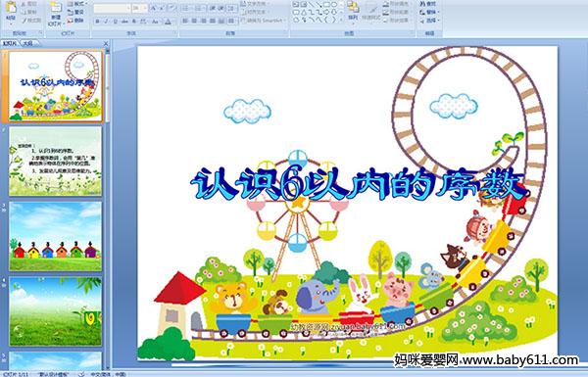Viewport: 588px width, 377px height.
Task: Select the oval shape in shapes gallery
Action: pos(334,5)
